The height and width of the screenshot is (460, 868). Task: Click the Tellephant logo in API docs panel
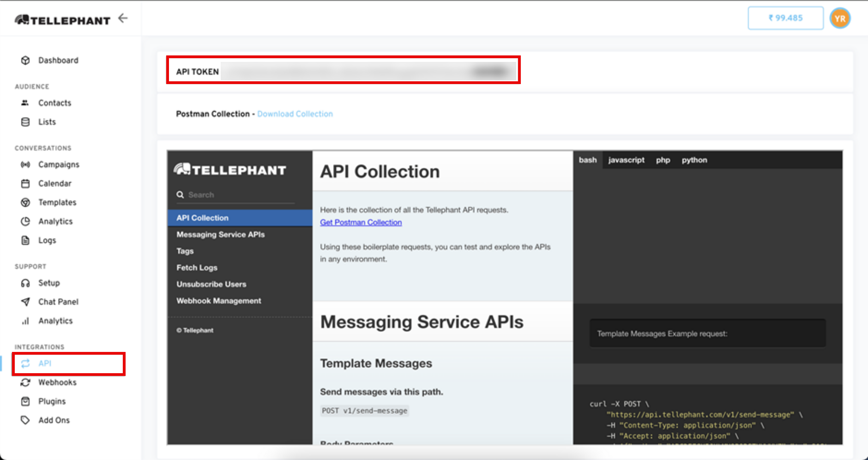pos(230,169)
